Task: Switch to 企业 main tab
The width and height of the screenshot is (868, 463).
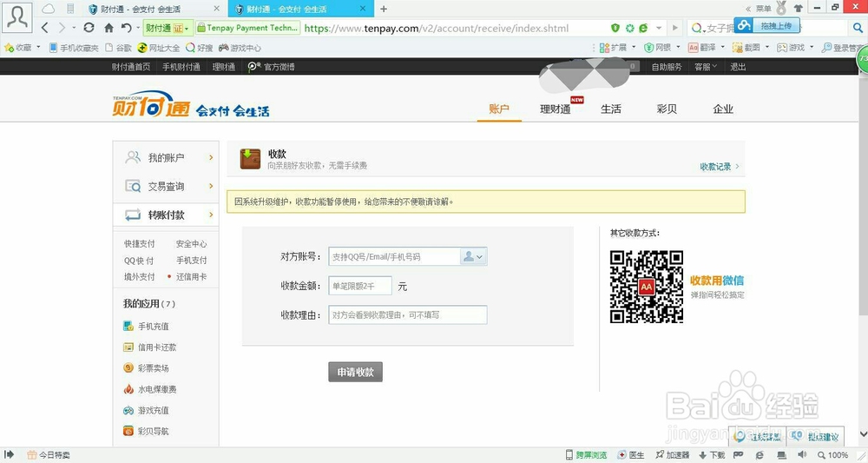Action: click(723, 109)
